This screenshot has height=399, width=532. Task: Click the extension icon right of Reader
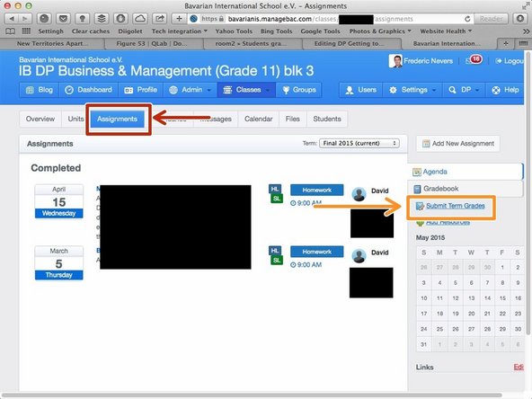point(519,19)
